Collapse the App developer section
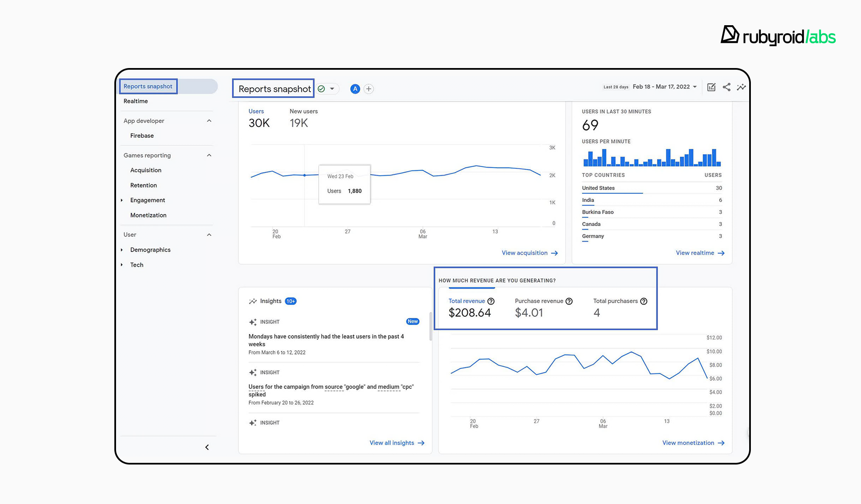Screen dimensions: 861x504 (209, 121)
